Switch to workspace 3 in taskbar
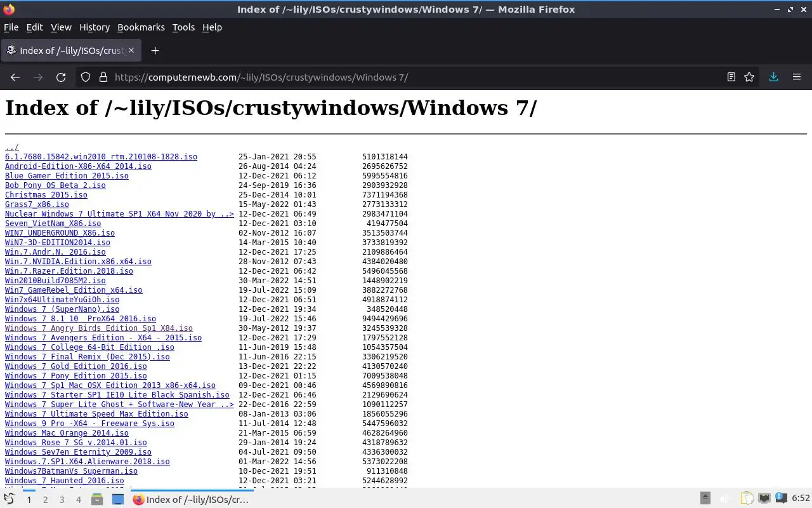 pyautogui.click(x=62, y=500)
